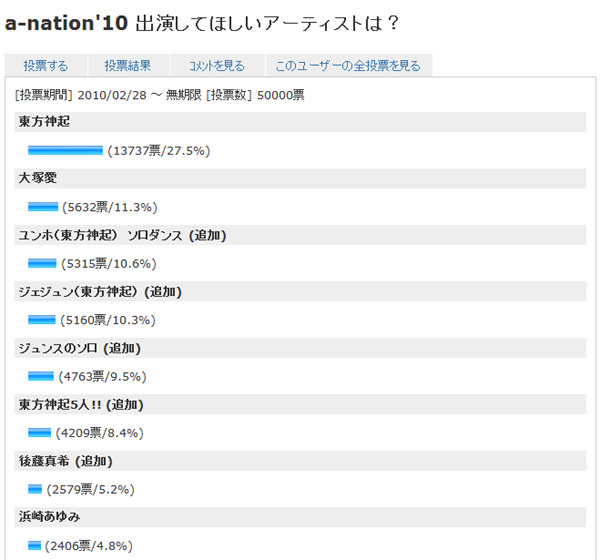
Task: Click the 浜崎あゆみ result bar
Action: pyautogui.click(x=35, y=546)
